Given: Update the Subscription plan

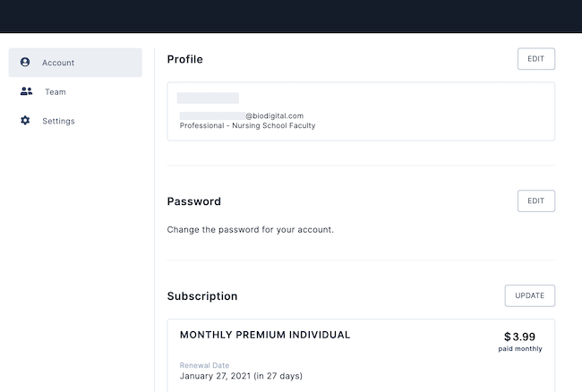Looking at the screenshot, I should coord(530,295).
